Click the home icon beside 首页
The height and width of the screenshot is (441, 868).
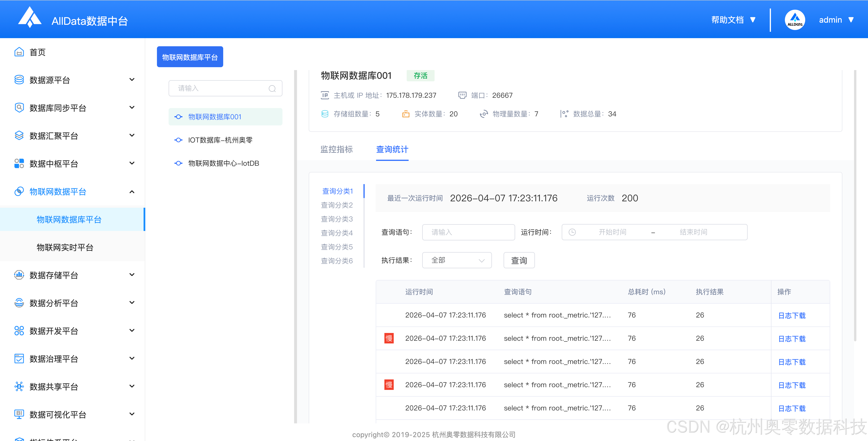pyautogui.click(x=19, y=52)
